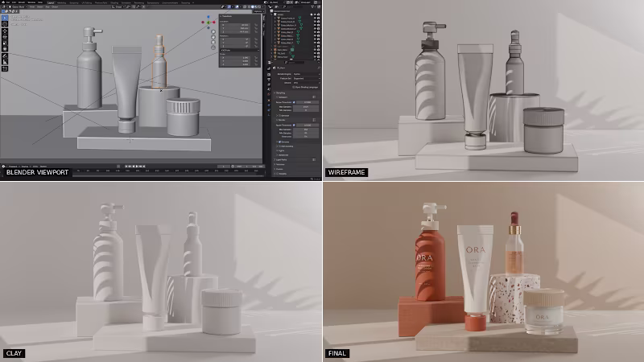Open the Modifiers properties tab icon
Screen dimensions: 644x362
click(269, 105)
